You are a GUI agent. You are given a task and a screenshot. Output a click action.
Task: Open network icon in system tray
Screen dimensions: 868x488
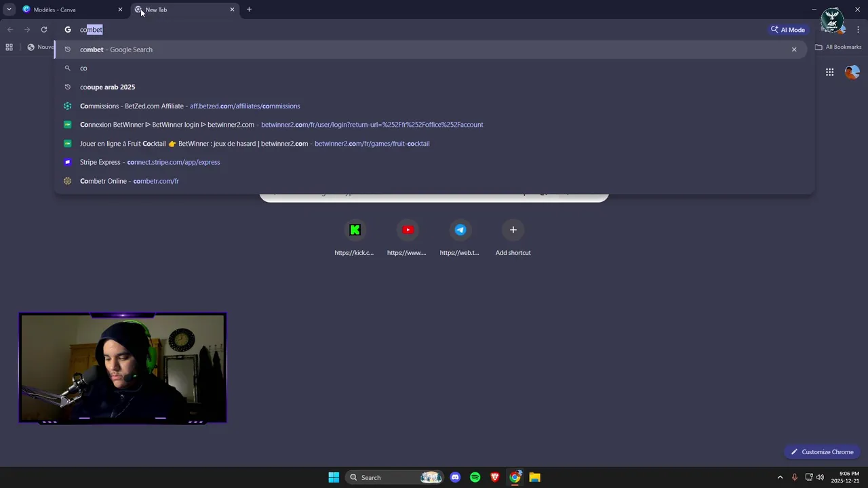[x=809, y=477]
